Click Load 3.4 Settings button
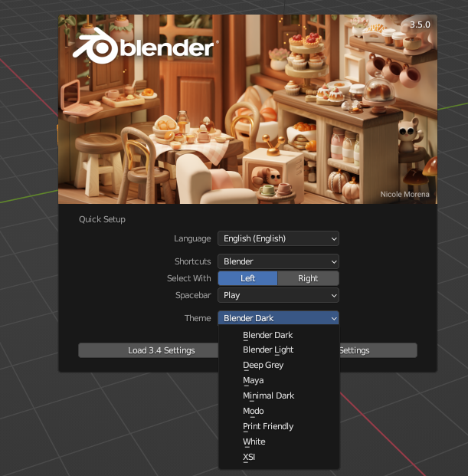The width and height of the screenshot is (468, 476). click(x=149, y=350)
